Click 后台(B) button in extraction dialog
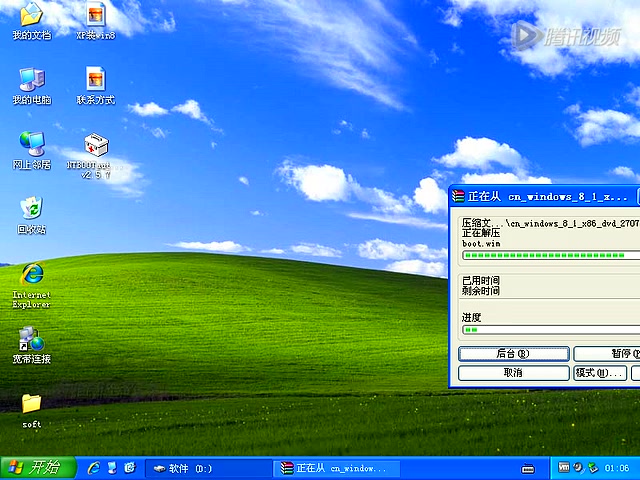 513,354
